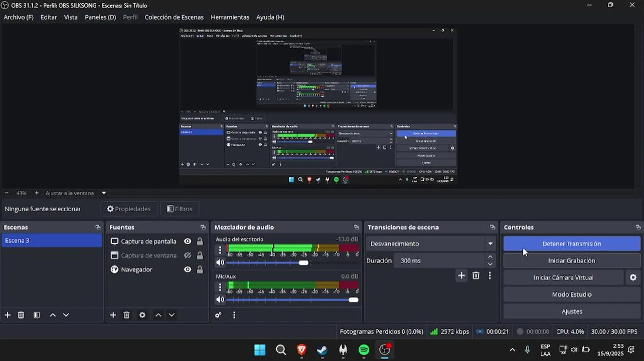Mute the Mic/Aux speaker

[220, 299]
